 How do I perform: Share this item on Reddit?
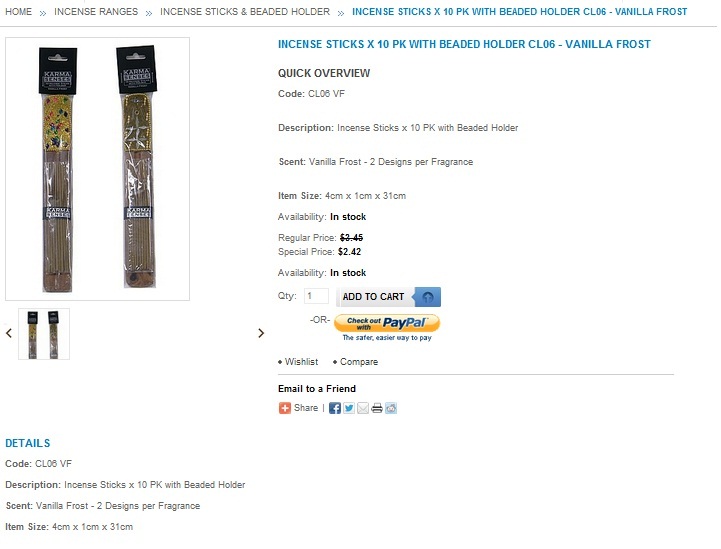[x=391, y=408]
